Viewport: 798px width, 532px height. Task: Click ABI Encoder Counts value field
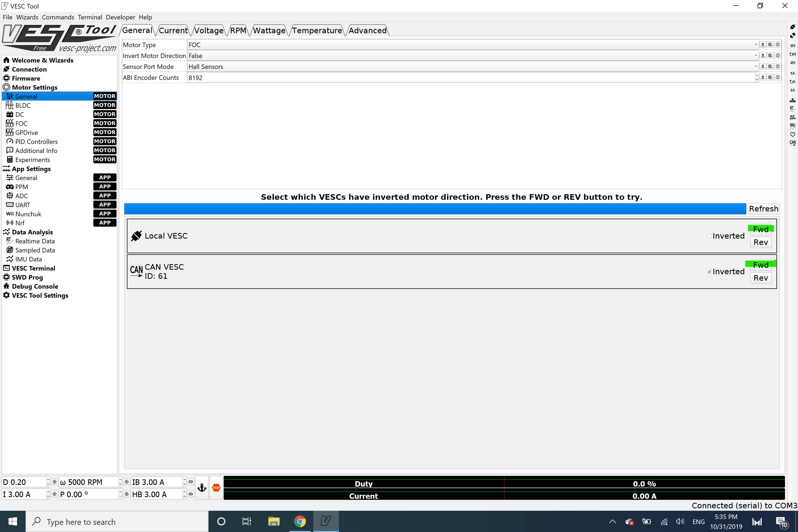click(x=471, y=77)
